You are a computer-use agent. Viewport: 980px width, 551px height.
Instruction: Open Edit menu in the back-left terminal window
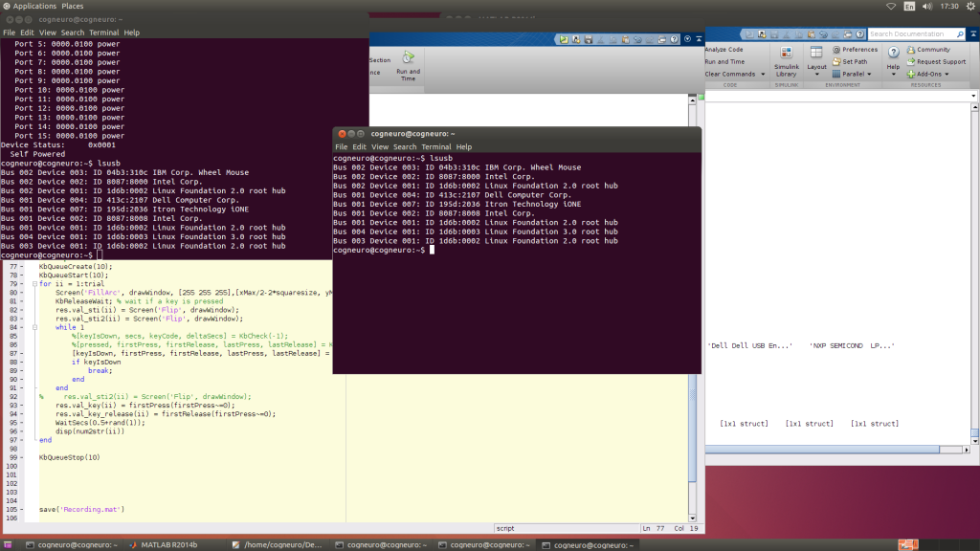click(x=27, y=33)
